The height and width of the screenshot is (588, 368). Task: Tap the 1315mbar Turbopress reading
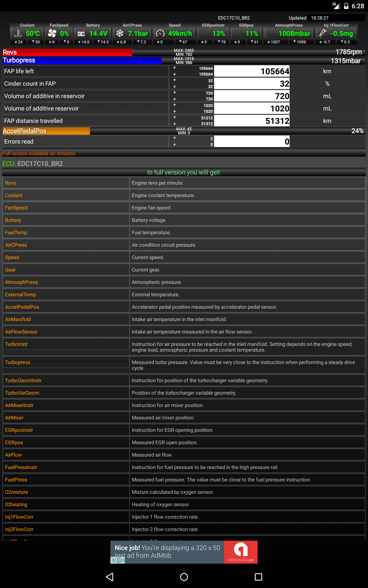pyautogui.click(x=346, y=61)
